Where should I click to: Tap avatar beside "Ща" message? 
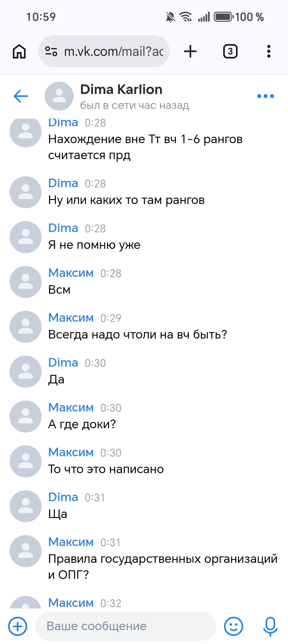pyautogui.click(x=26, y=506)
